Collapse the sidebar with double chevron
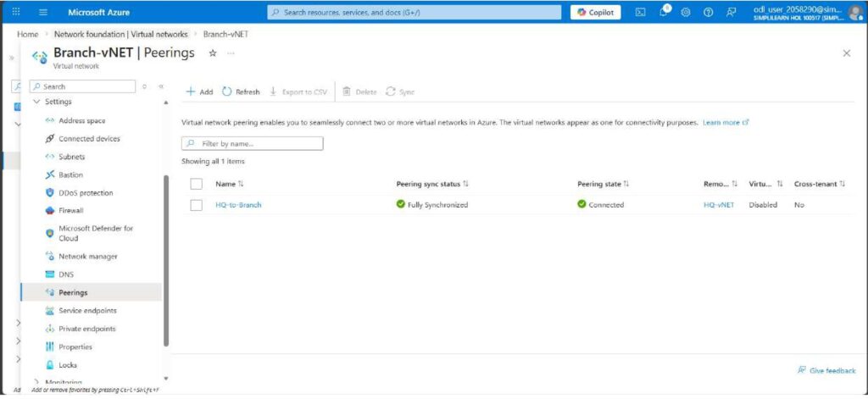This screenshot has width=868, height=399. [x=161, y=86]
